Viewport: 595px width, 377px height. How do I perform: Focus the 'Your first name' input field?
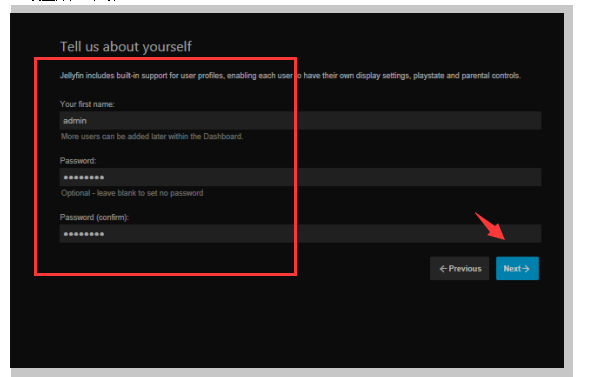pos(300,121)
